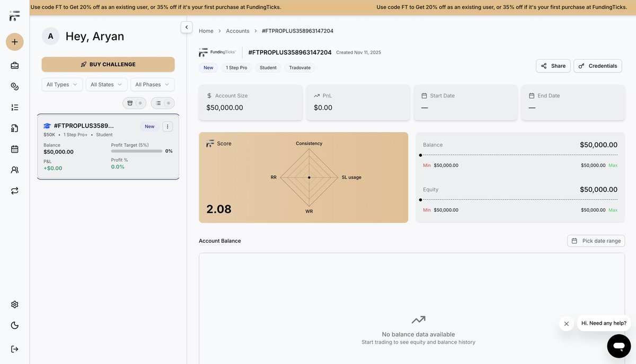The image size is (636, 364).
Task: Click the SL usage label on radar chart
Action: pyautogui.click(x=351, y=177)
